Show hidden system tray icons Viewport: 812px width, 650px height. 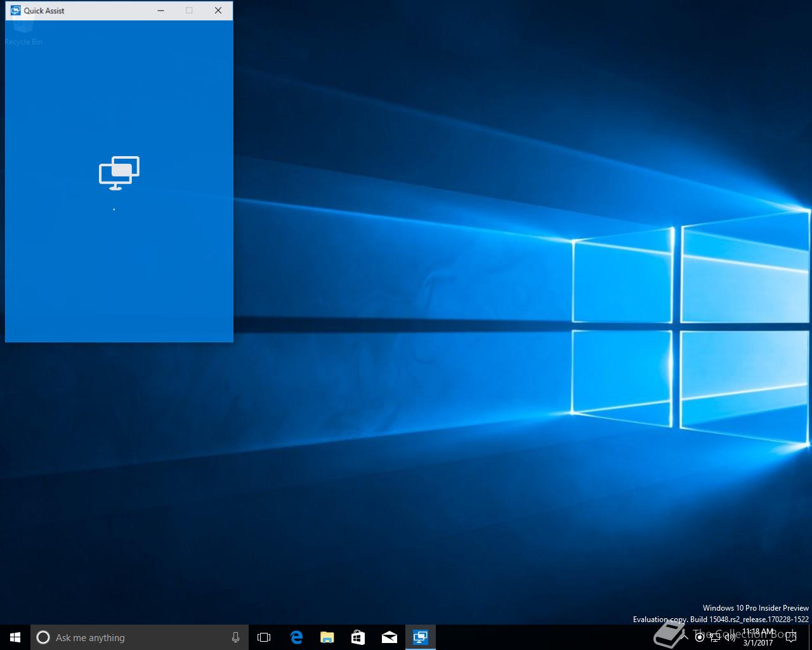click(x=685, y=637)
